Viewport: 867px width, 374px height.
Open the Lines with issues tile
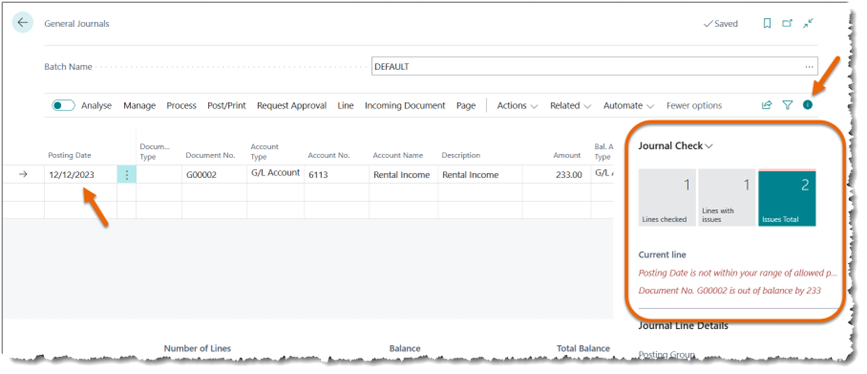pos(727,198)
